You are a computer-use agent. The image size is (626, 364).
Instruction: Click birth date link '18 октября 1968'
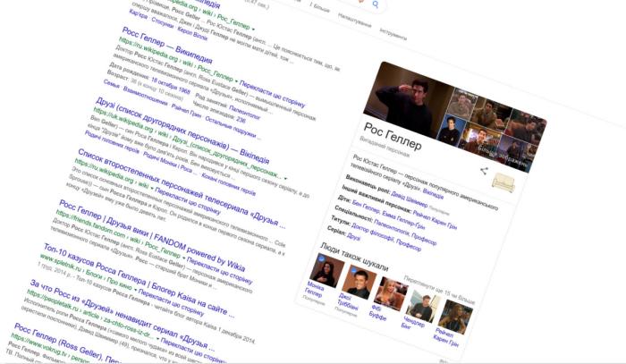point(171,84)
